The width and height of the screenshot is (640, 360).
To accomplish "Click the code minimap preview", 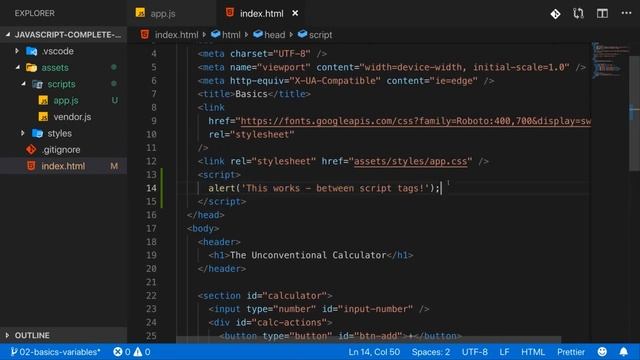I will coord(610,61).
